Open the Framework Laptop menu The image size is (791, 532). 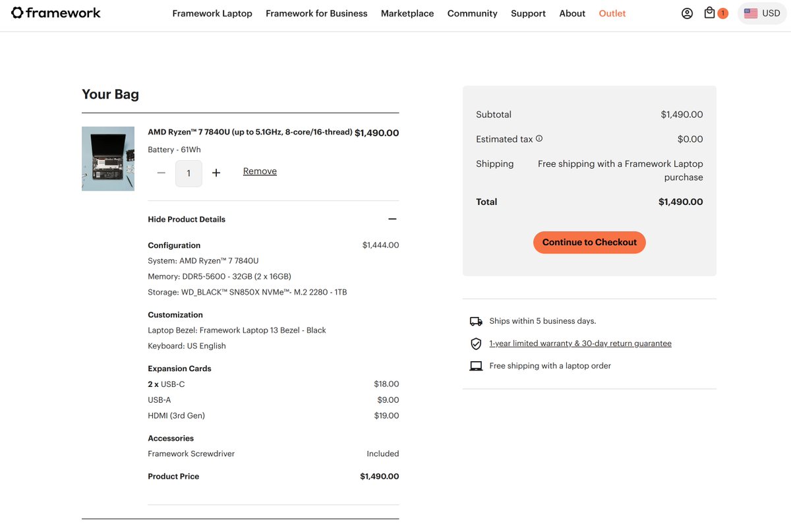tap(212, 13)
